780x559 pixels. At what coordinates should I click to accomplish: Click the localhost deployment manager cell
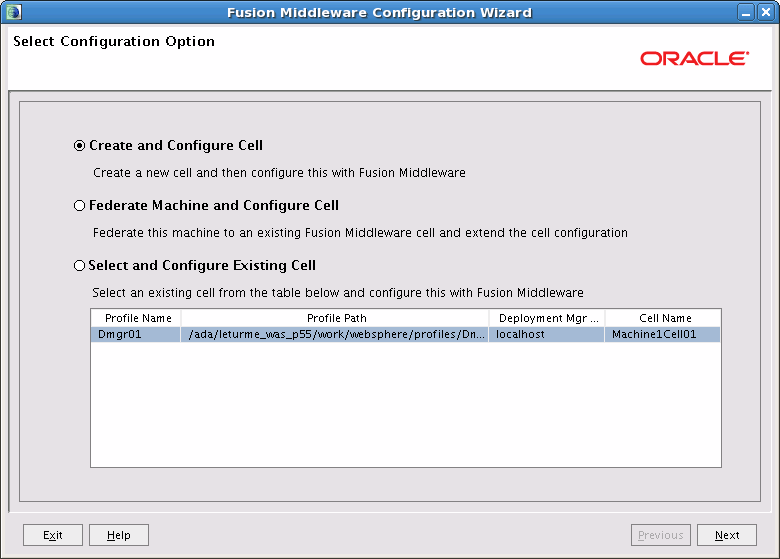tap(547, 334)
